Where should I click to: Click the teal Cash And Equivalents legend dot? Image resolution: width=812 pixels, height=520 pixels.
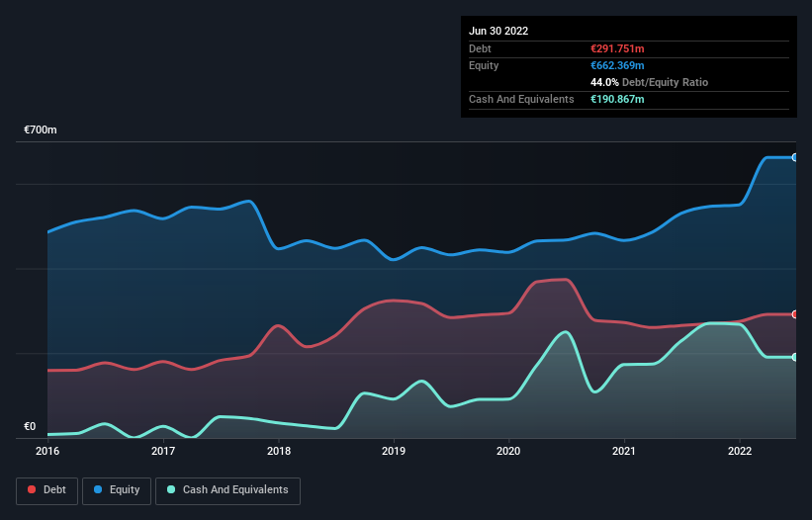[171, 489]
